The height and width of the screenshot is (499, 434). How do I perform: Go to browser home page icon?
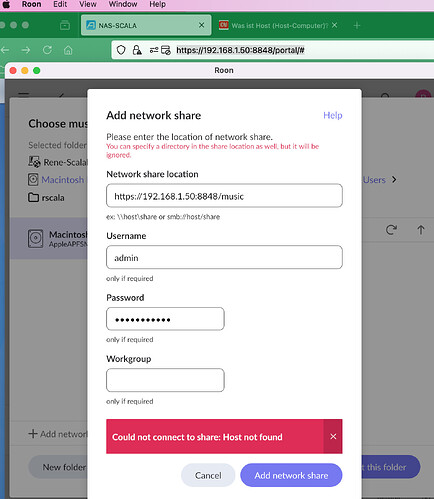coord(68,50)
